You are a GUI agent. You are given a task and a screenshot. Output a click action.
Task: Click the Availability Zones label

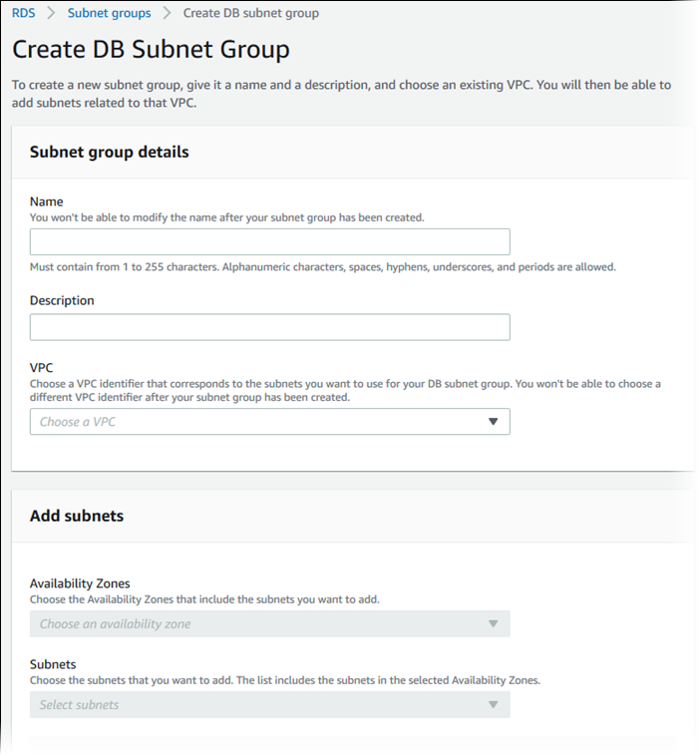click(80, 583)
